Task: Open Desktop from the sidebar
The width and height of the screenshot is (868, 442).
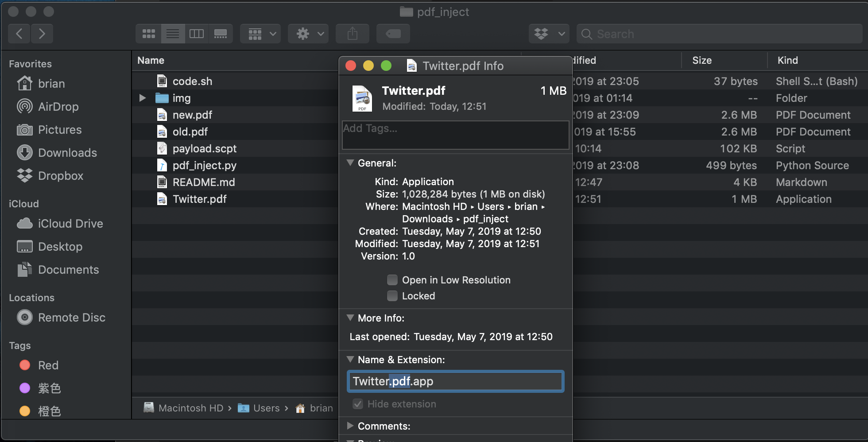Action: (50, 246)
